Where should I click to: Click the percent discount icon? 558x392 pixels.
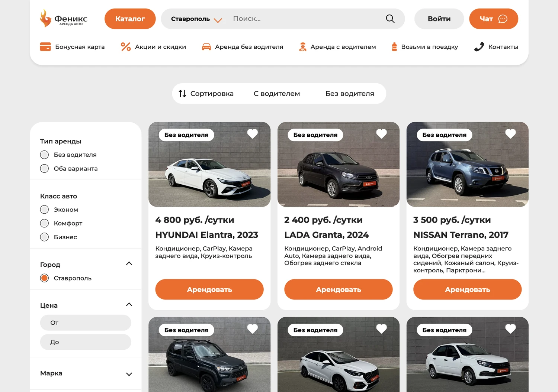click(126, 47)
